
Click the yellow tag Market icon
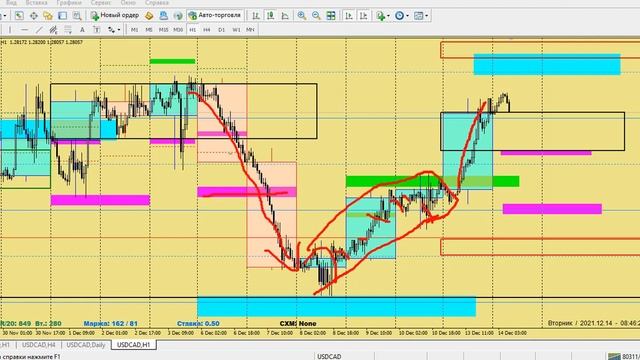click(149, 16)
